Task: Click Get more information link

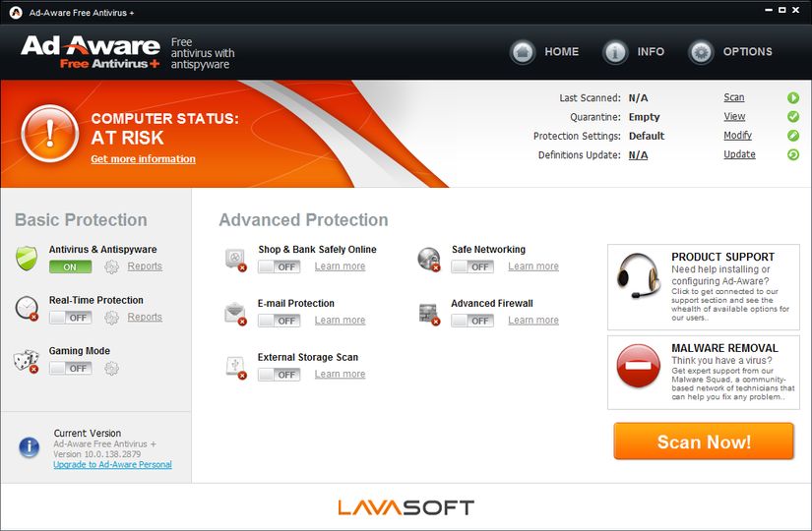Action: click(x=143, y=159)
